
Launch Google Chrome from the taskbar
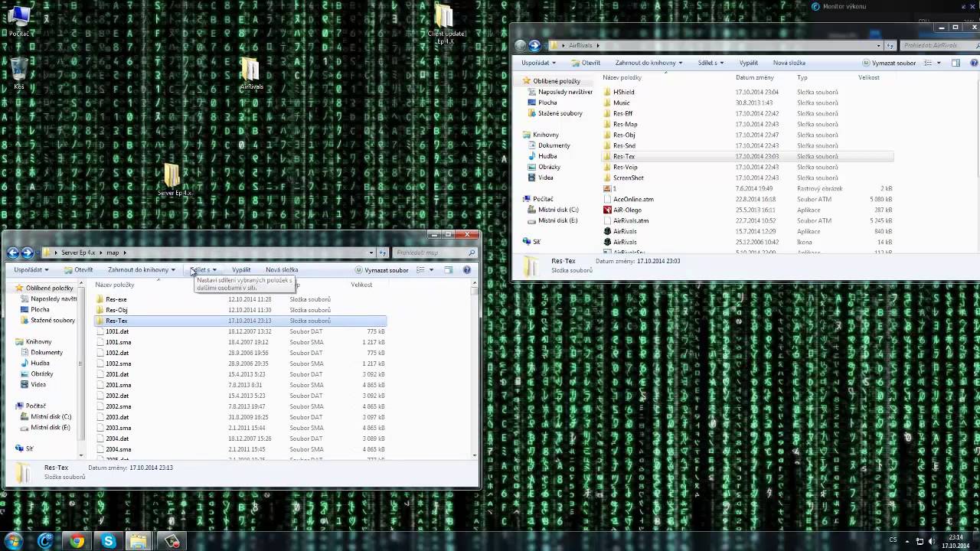click(77, 541)
